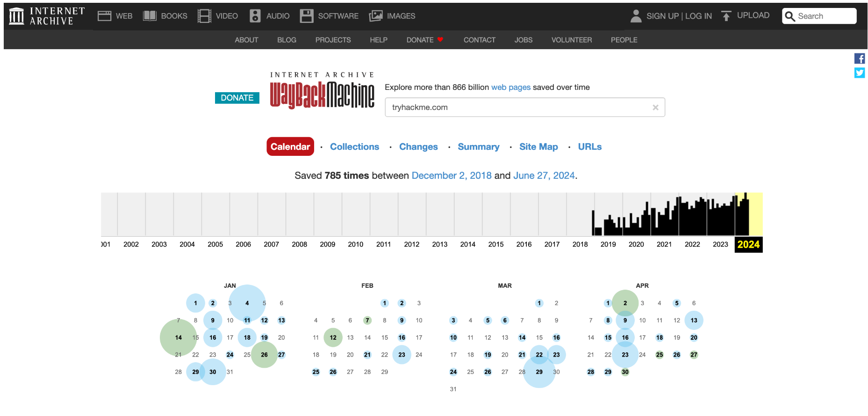This screenshot has height=416, width=868.
Task: Open the Volunteer menu item
Action: 571,40
